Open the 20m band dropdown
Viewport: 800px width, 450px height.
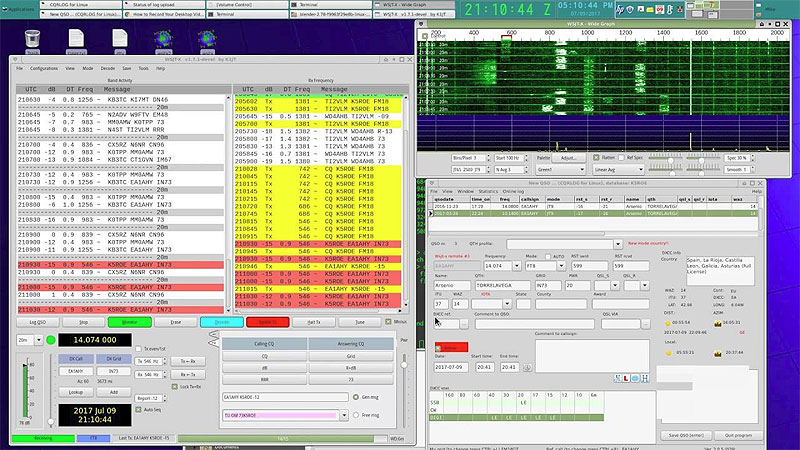point(38,340)
